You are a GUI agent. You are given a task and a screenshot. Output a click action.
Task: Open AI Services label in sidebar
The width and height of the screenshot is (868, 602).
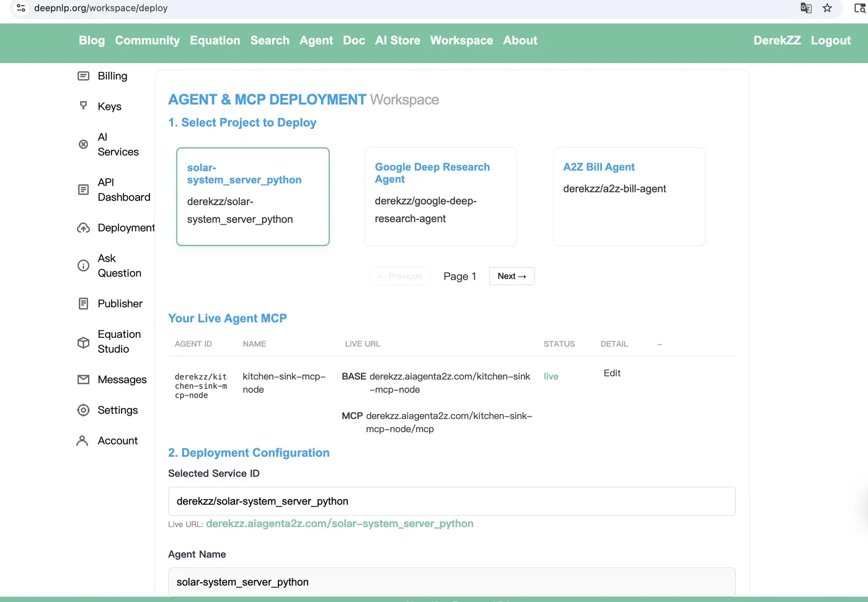pos(118,144)
